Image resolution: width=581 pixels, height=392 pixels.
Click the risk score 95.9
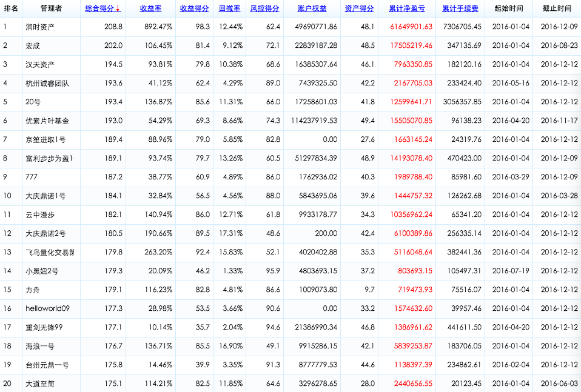[x=273, y=271]
